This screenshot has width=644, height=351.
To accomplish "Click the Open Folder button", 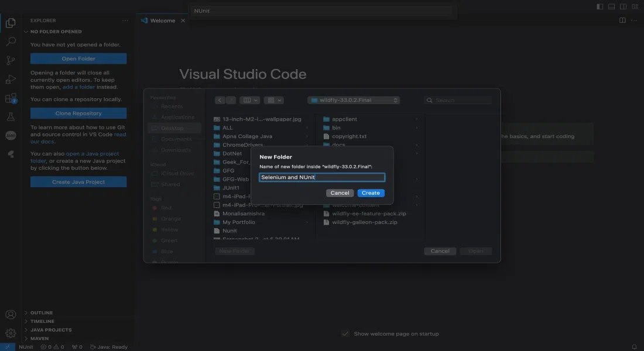I will coord(78,58).
